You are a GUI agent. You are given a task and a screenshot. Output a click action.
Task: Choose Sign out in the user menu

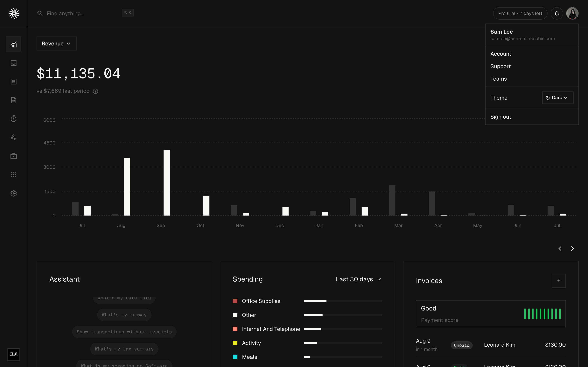(x=500, y=117)
